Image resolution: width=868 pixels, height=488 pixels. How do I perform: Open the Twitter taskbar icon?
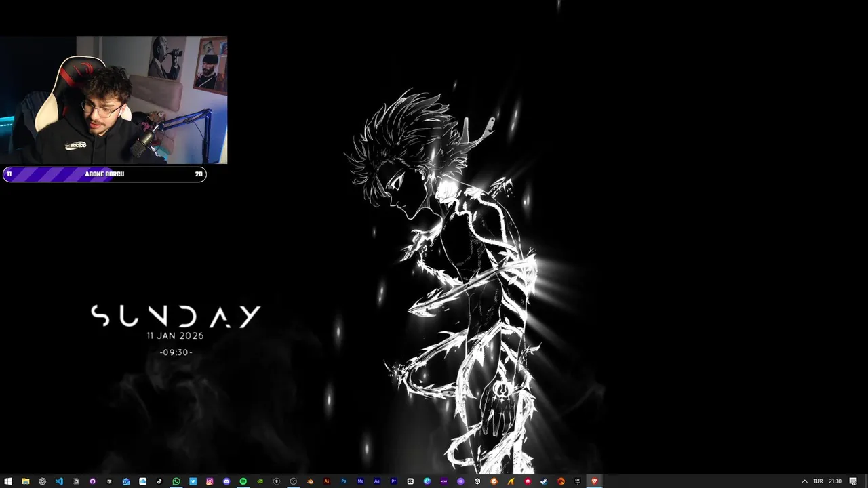(x=193, y=481)
